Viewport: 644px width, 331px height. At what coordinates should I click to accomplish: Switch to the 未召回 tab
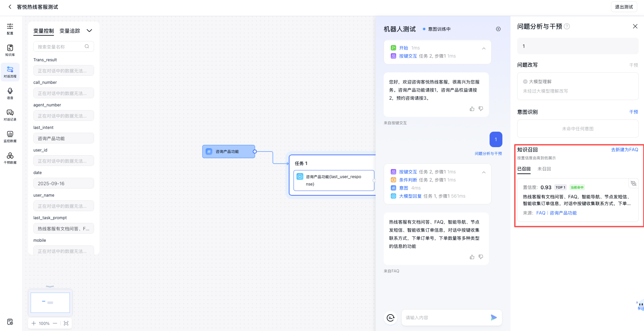coord(544,169)
